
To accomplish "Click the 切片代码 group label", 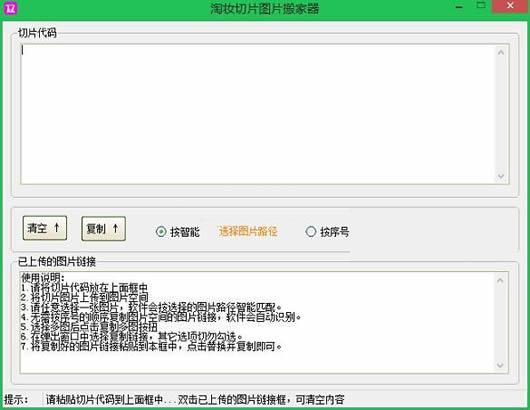I will pyautogui.click(x=37, y=33).
